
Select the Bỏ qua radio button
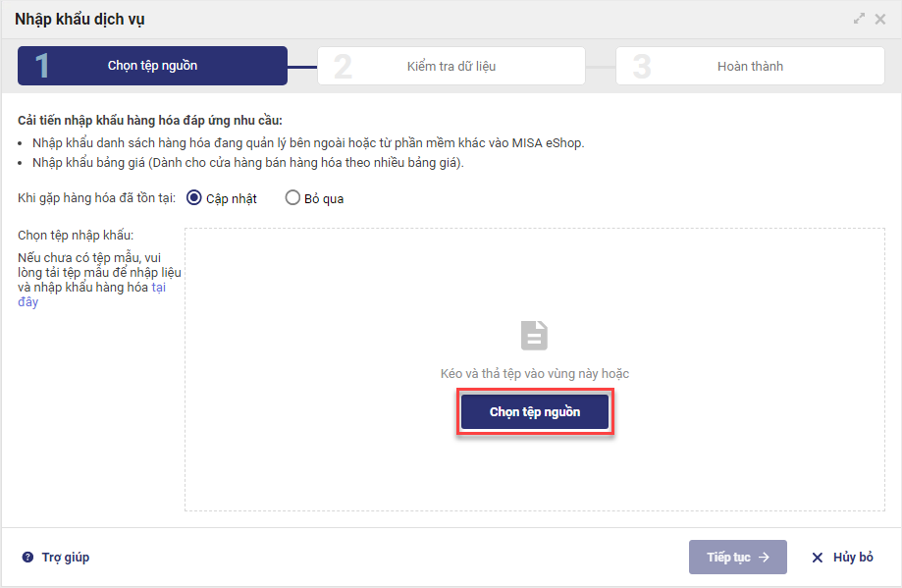point(292,198)
